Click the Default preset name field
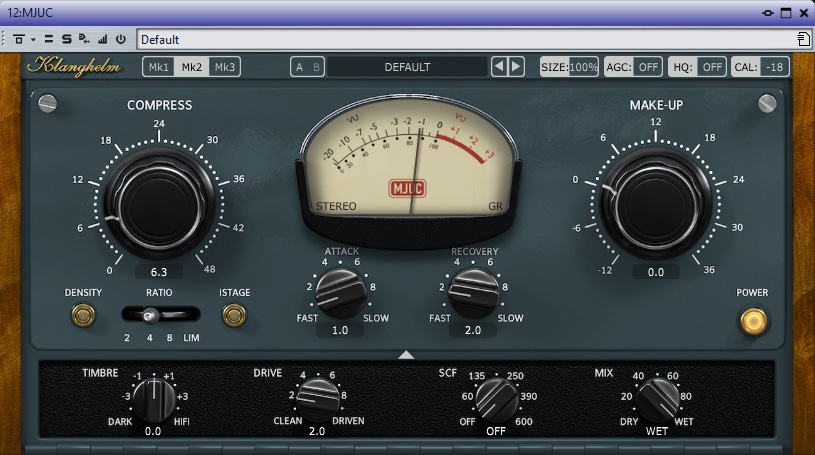 coord(466,40)
